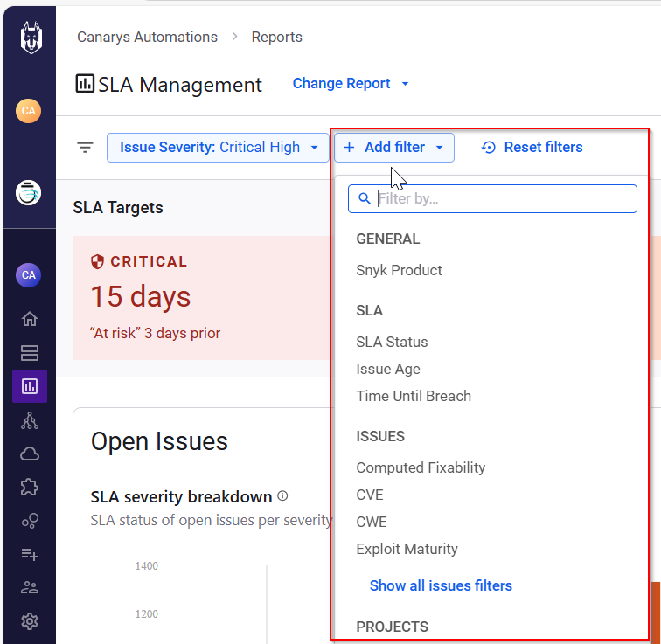Click the orange CA avatar at top

[28, 111]
